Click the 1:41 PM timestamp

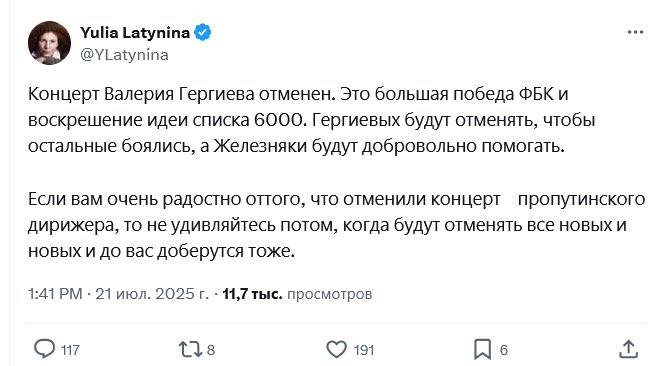pos(55,294)
